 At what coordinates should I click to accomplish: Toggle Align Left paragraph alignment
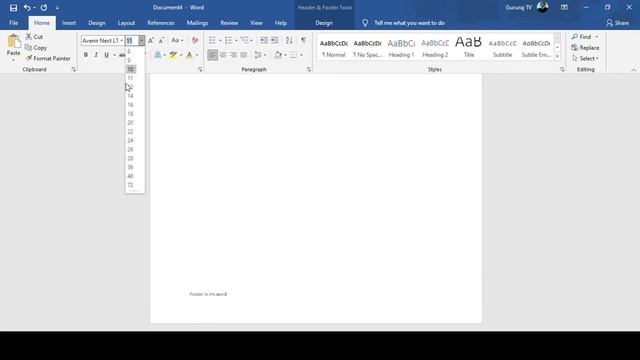tap(213, 55)
